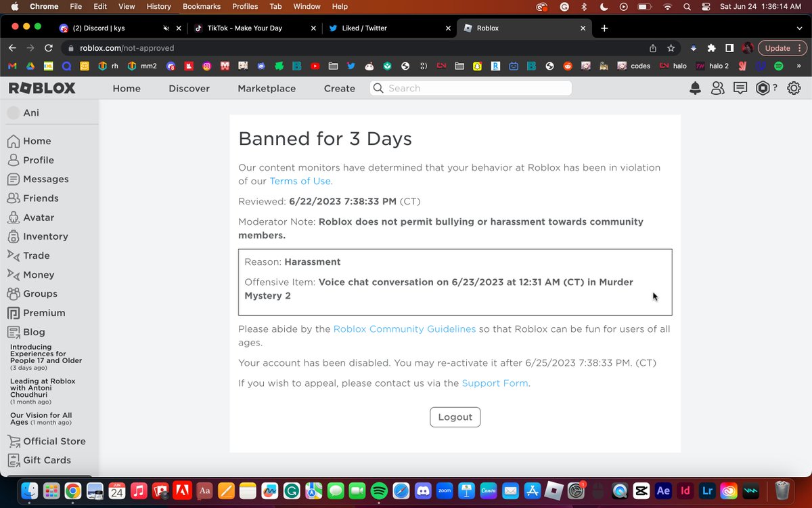This screenshot has height=508, width=812.
Task: Switch to the Discord | kys tab
Action: (120, 28)
